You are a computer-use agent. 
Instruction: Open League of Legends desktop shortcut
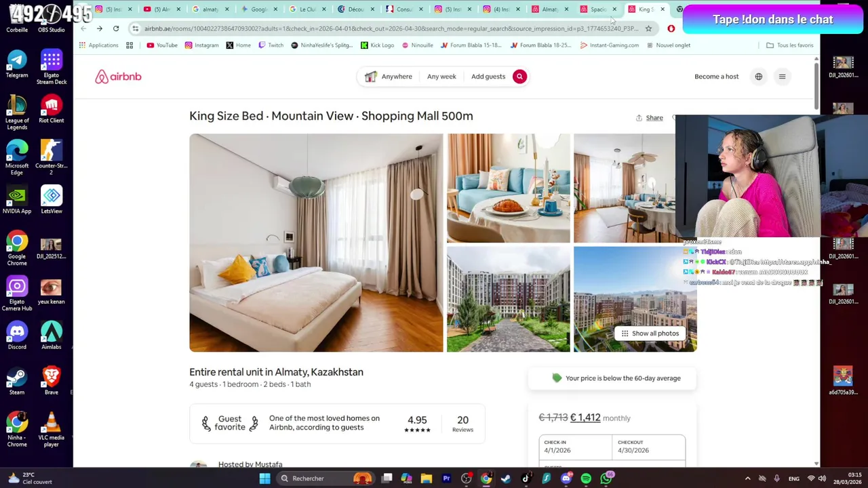17,113
